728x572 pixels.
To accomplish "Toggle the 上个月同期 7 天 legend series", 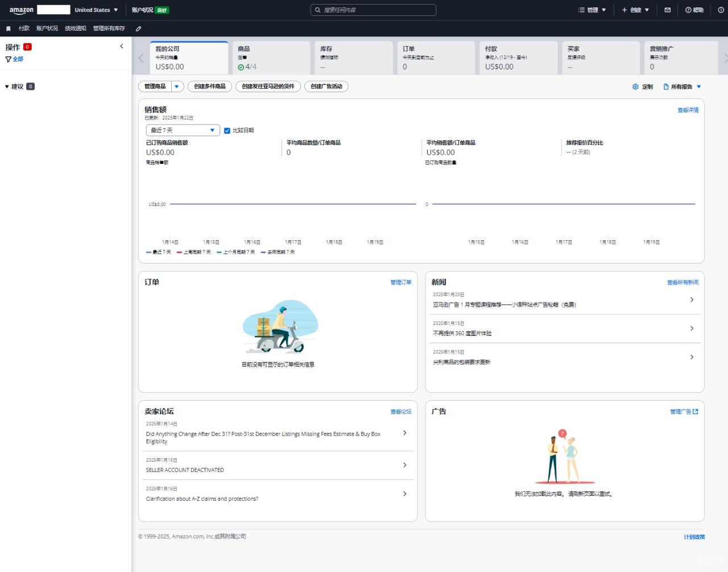I will click(235, 252).
